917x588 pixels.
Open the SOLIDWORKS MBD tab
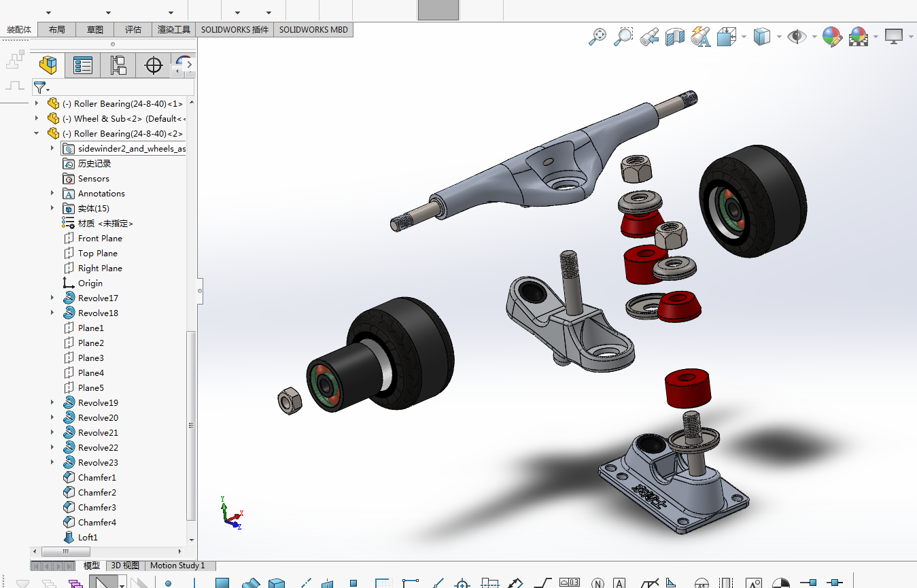click(x=313, y=30)
